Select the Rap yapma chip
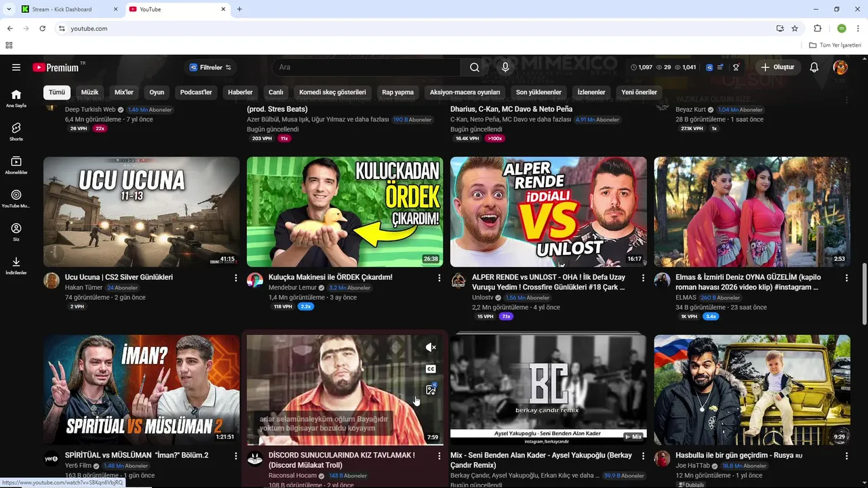This screenshot has width=868, height=488. (x=397, y=92)
